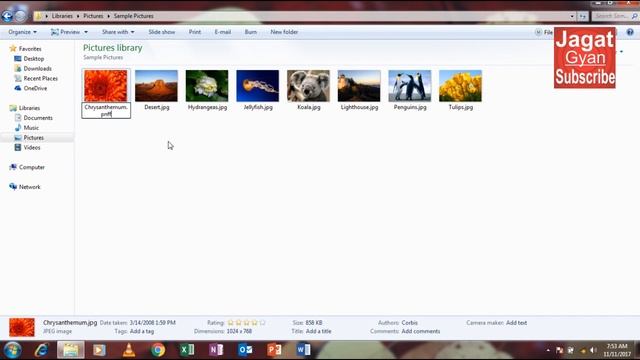Click Add a title in details pane

(x=318, y=331)
